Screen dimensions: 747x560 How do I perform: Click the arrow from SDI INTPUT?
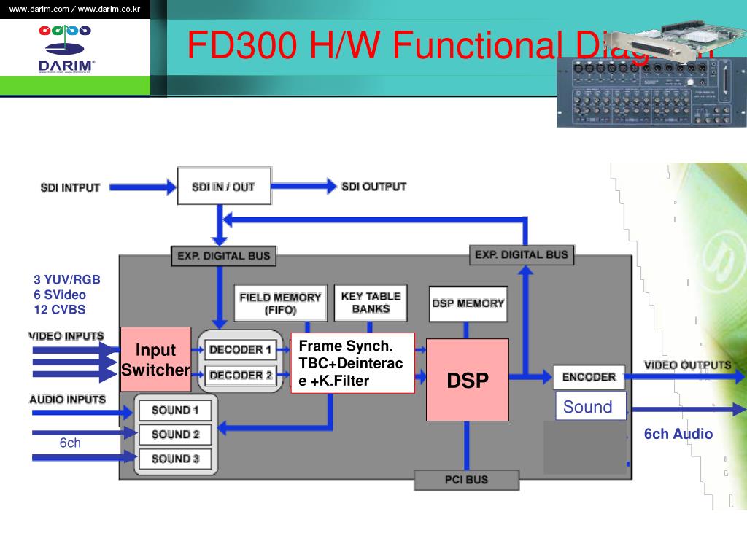[142, 187]
